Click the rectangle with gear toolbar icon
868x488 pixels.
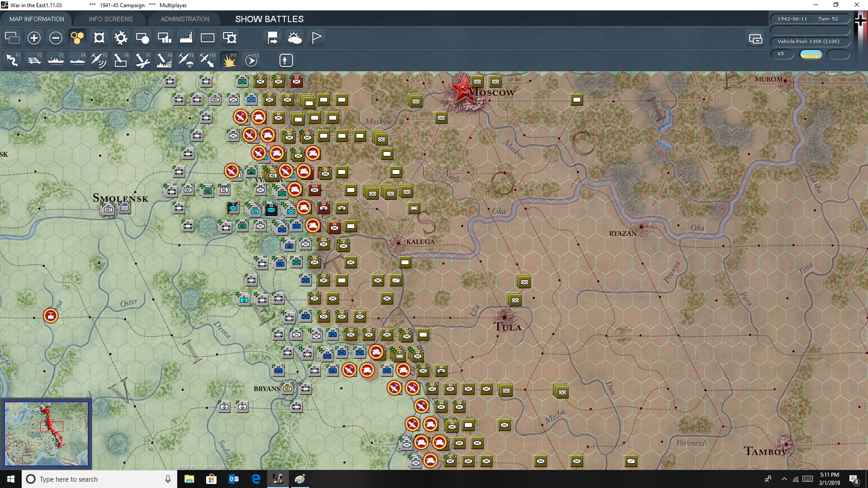tap(230, 38)
